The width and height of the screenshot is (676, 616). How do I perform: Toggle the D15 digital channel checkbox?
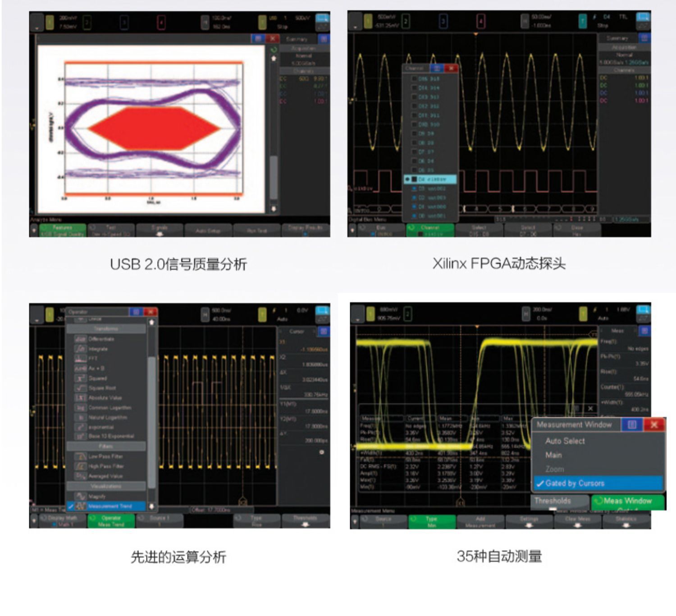pyautogui.click(x=414, y=78)
